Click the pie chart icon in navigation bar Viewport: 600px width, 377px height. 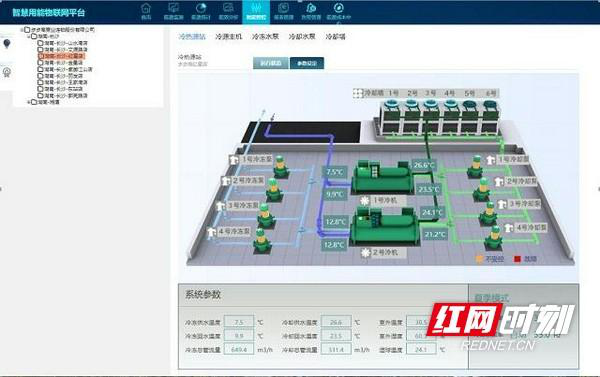(201, 8)
